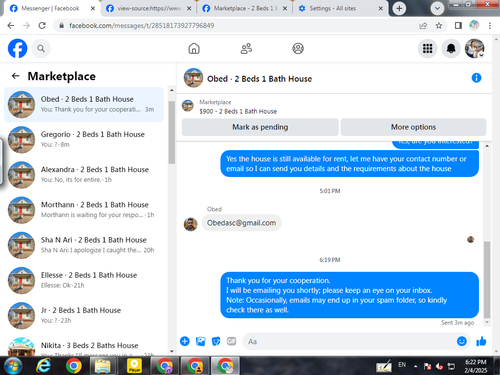This screenshot has height=375, width=500.
Task: Click the message input field Aa
Action: point(350,341)
